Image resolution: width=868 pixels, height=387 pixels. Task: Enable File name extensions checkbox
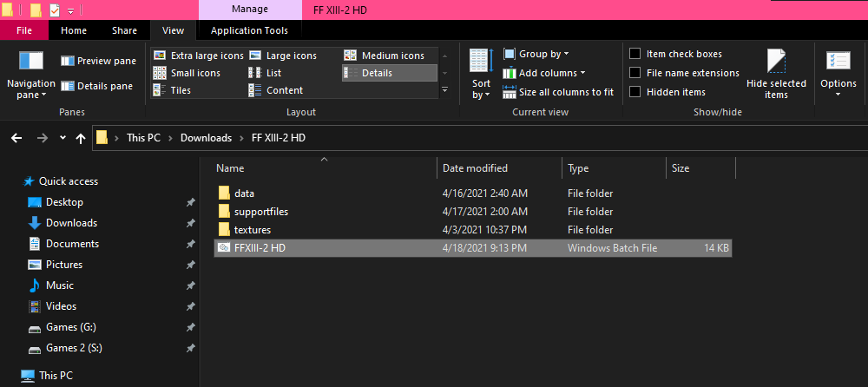635,73
